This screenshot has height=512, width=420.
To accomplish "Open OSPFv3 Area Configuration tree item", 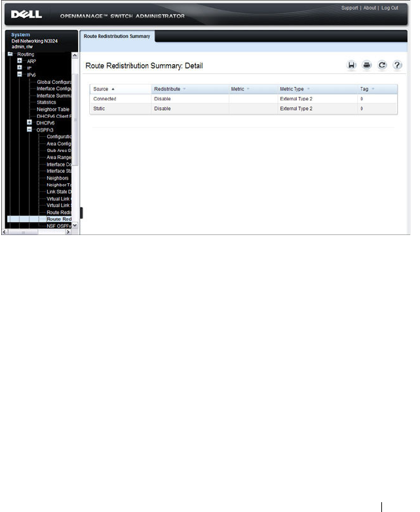I will [x=59, y=143].
